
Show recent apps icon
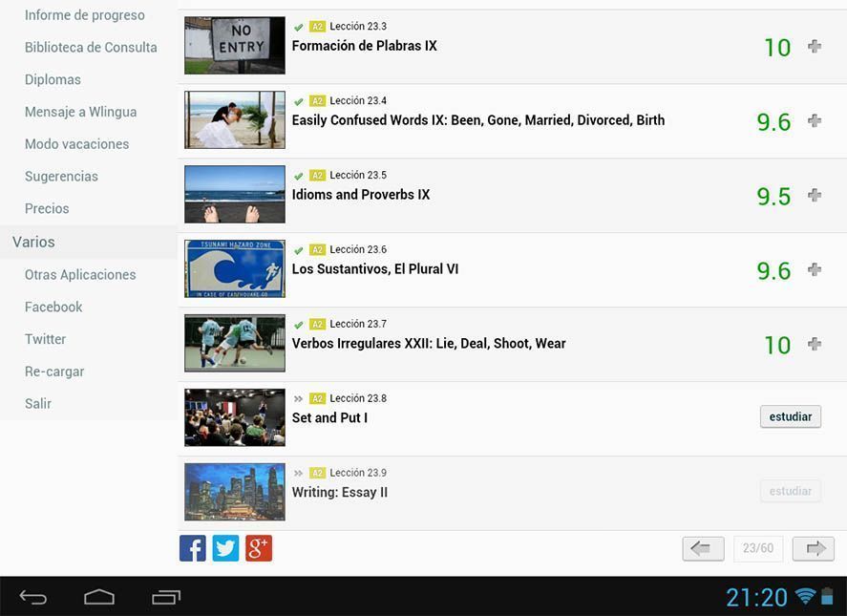point(166,597)
